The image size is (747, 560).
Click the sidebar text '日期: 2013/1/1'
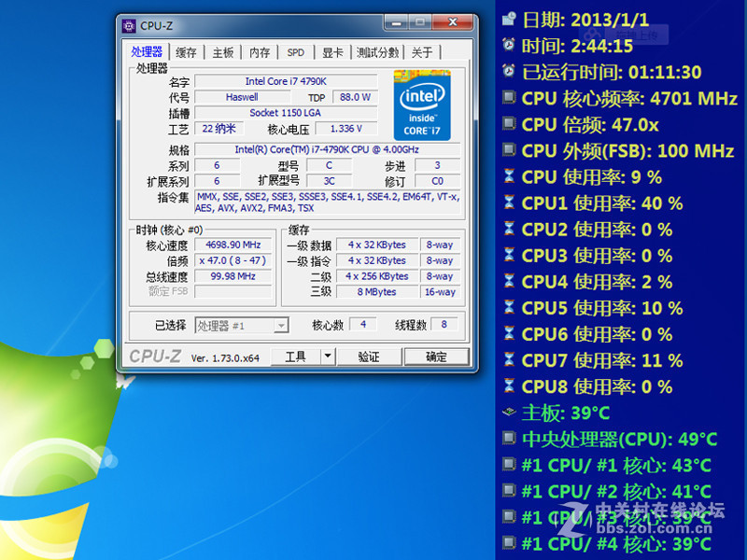click(585, 20)
